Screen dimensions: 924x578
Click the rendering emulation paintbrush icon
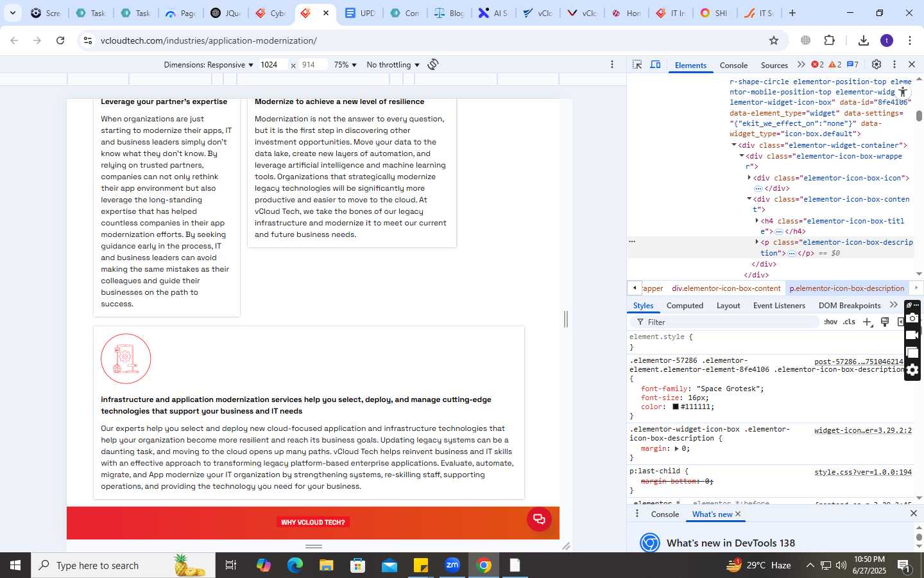click(885, 322)
